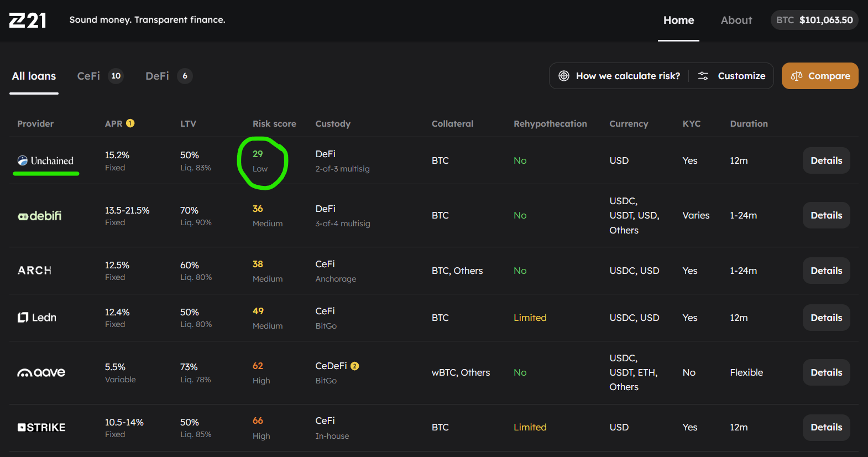868x457 pixels.
Task: Open Details for the Ledn loan
Action: coord(827,318)
